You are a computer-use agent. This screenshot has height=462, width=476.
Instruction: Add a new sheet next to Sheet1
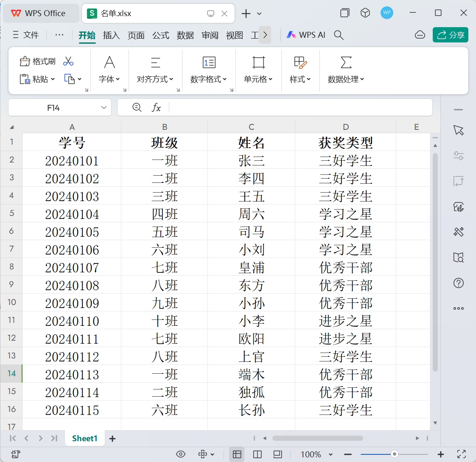coord(112,439)
